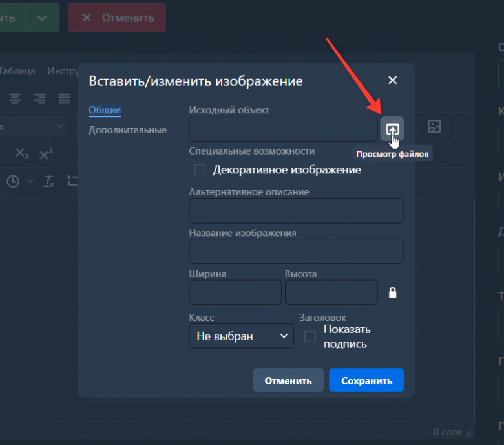Click the insert image icon in editor toolbar

(434, 127)
